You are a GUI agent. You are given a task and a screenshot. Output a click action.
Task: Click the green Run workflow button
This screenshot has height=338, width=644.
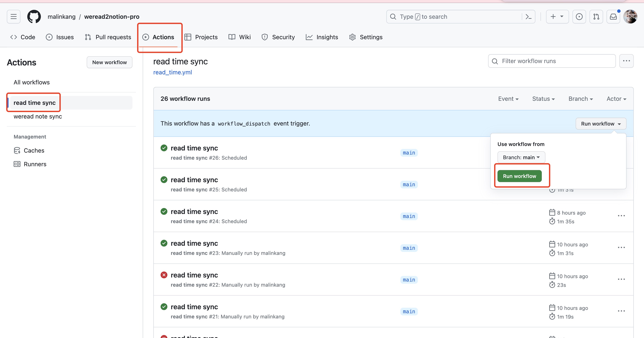coord(519,176)
